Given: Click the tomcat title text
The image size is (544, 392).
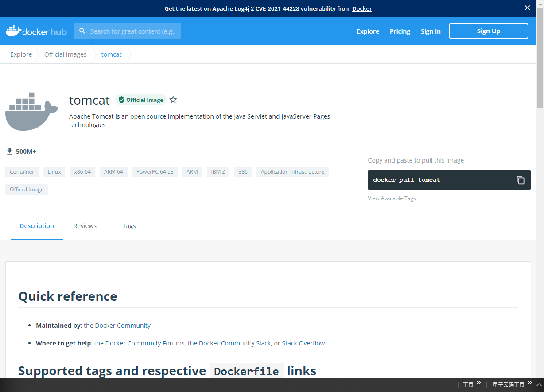Looking at the screenshot, I should 89,100.
